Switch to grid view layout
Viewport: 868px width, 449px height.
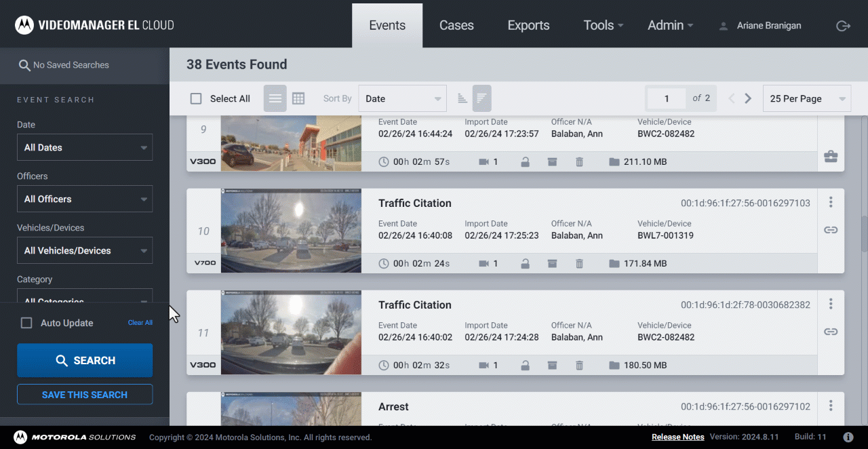pos(298,98)
